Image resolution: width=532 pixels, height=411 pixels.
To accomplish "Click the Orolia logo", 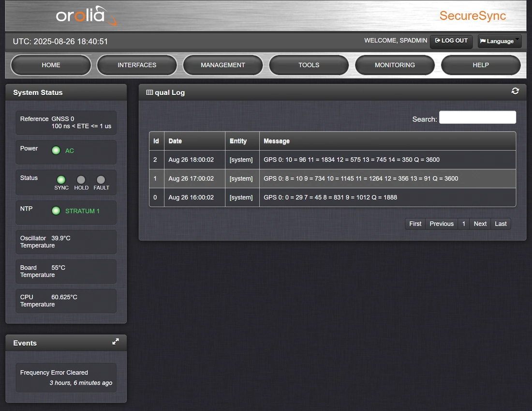I will click(x=86, y=15).
